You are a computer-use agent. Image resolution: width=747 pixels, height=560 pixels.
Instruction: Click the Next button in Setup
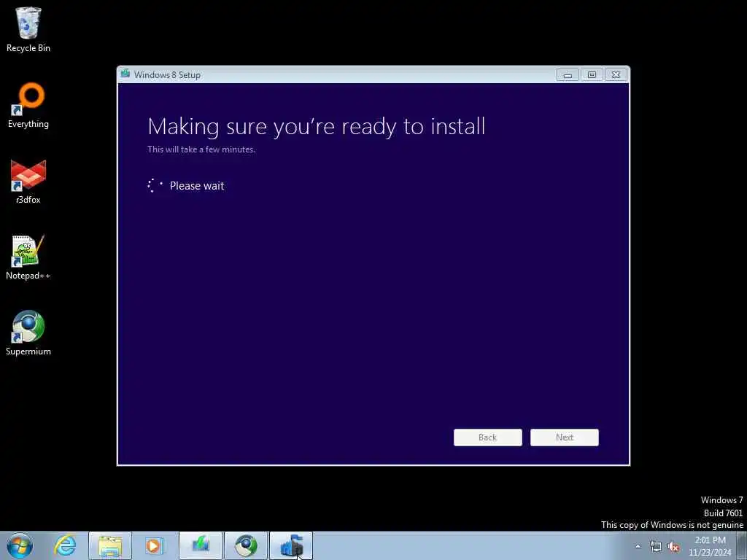564,437
